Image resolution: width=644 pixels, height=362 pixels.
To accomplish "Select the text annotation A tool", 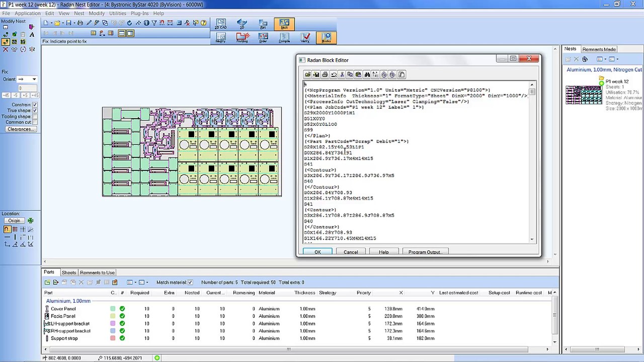I will coord(32,35).
